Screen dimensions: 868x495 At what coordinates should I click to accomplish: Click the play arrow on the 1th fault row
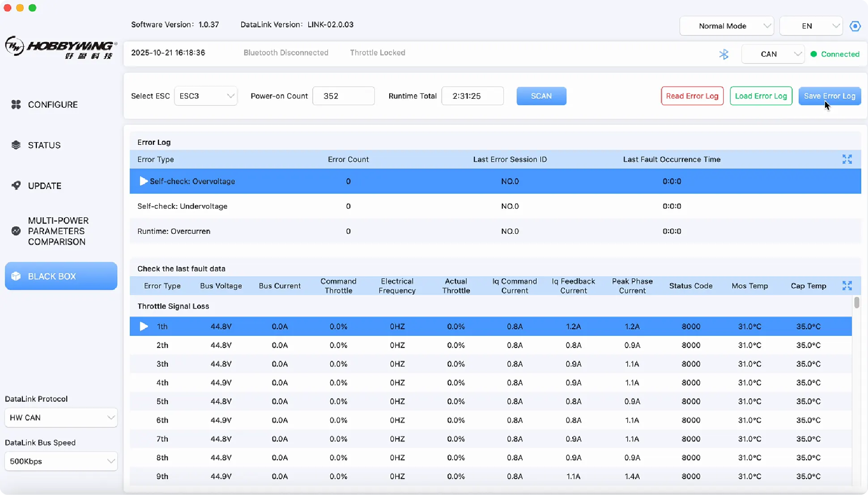[143, 326]
